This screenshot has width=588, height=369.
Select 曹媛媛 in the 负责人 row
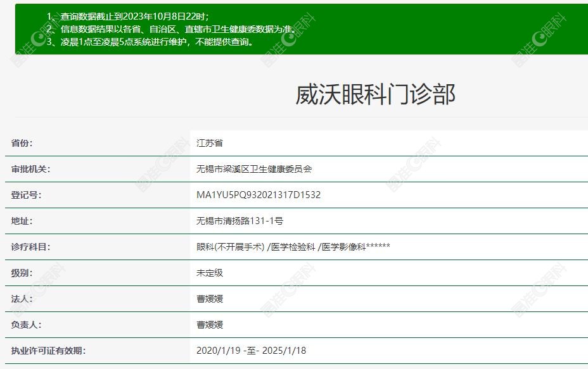point(210,325)
